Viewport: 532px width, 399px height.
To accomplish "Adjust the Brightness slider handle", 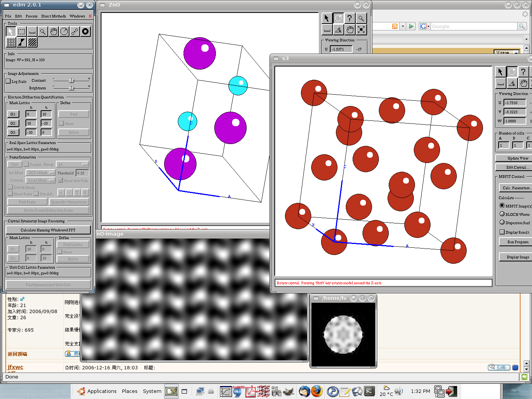I will point(71,88).
